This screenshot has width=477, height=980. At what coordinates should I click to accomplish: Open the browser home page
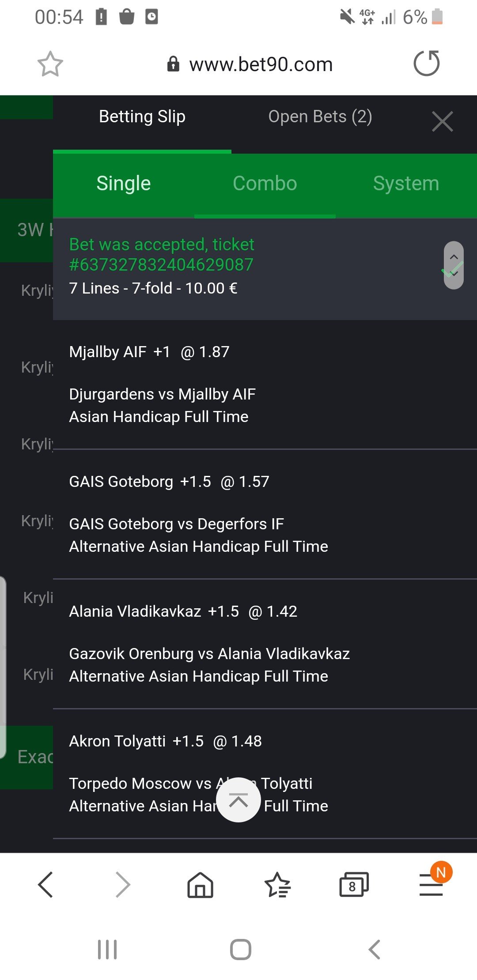200,885
